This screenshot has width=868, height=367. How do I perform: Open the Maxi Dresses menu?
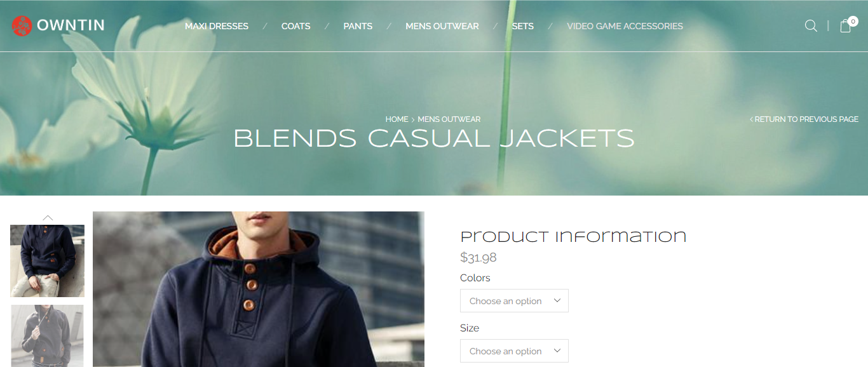217,26
